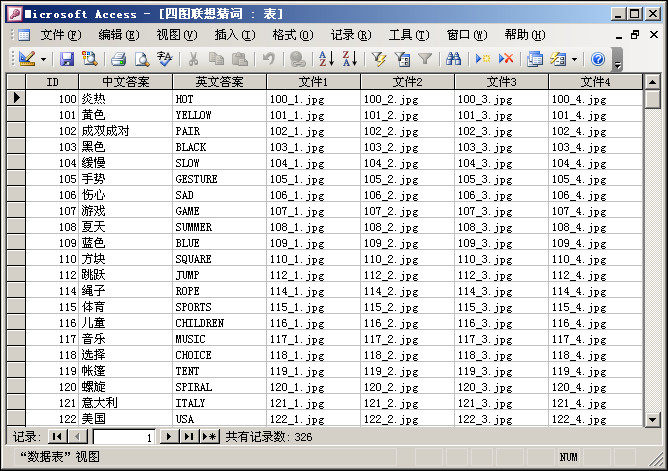Open the 窗口(W) menu

point(467,35)
